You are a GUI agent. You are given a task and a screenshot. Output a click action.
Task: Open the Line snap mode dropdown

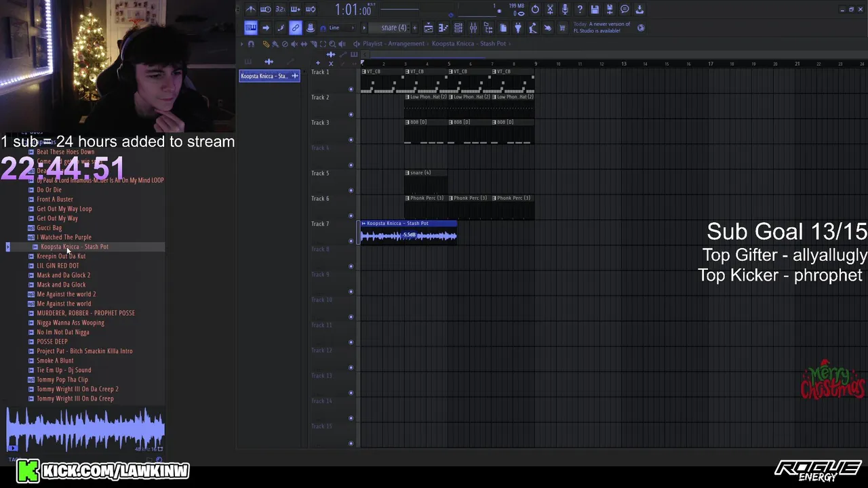point(342,28)
